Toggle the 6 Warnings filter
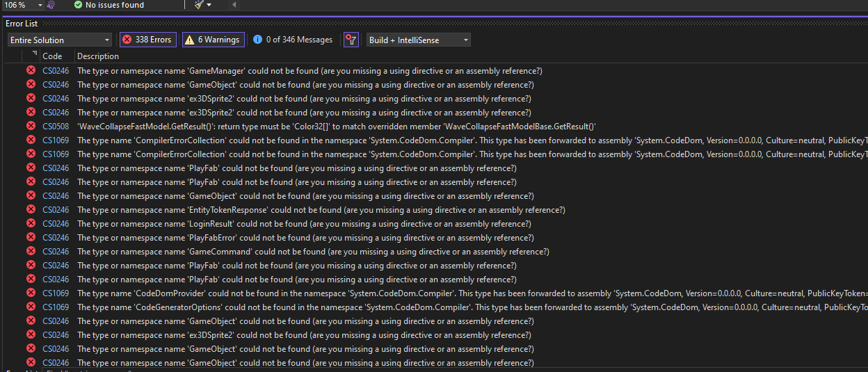This screenshot has height=372, width=868. [213, 40]
